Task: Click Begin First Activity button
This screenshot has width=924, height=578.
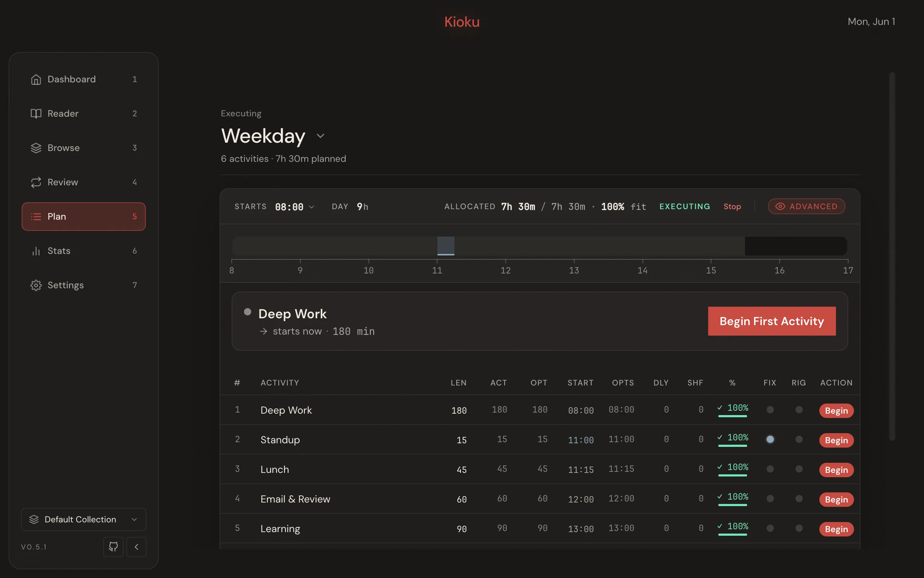Action: (x=772, y=321)
